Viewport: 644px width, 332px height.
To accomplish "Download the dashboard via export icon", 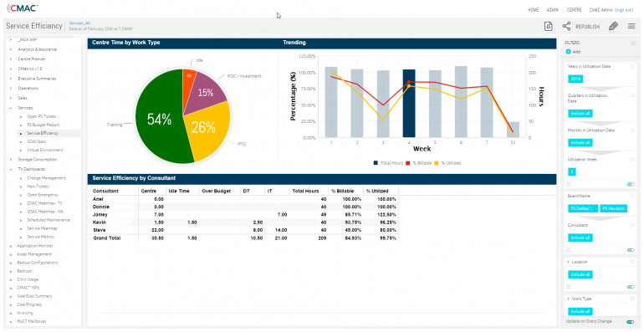I will point(549,26).
